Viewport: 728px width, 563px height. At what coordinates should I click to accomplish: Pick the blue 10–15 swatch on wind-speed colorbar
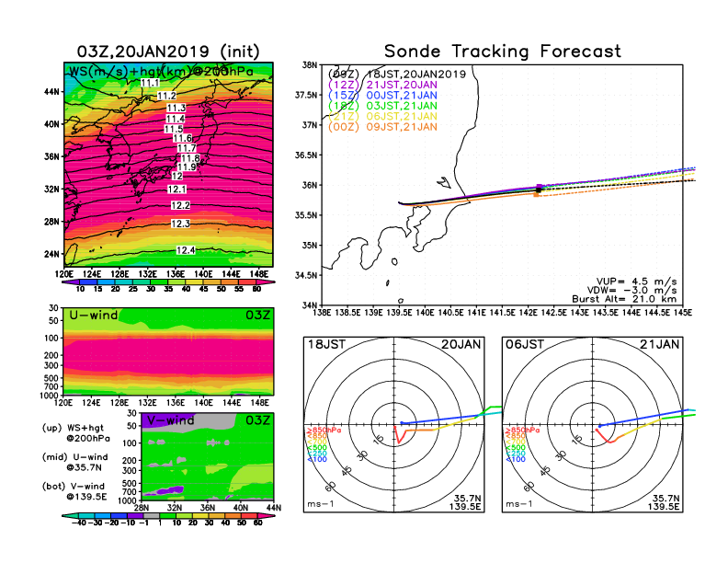coord(89,282)
